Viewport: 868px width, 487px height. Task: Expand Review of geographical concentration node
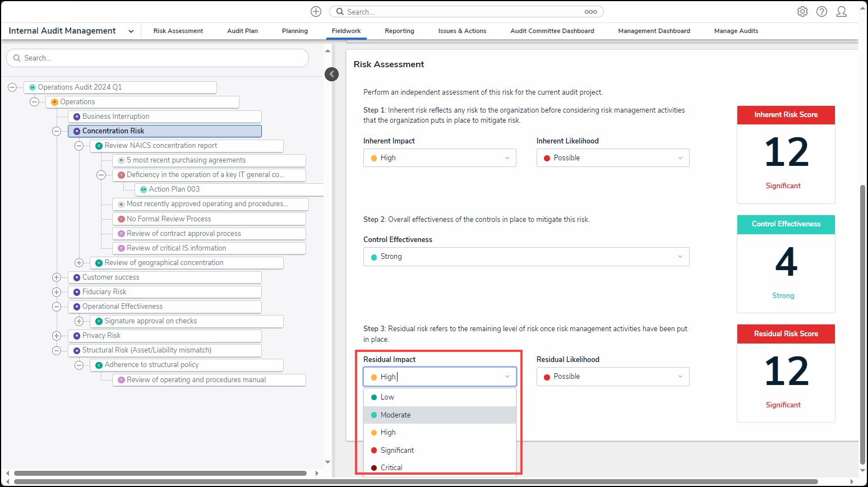(x=79, y=263)
